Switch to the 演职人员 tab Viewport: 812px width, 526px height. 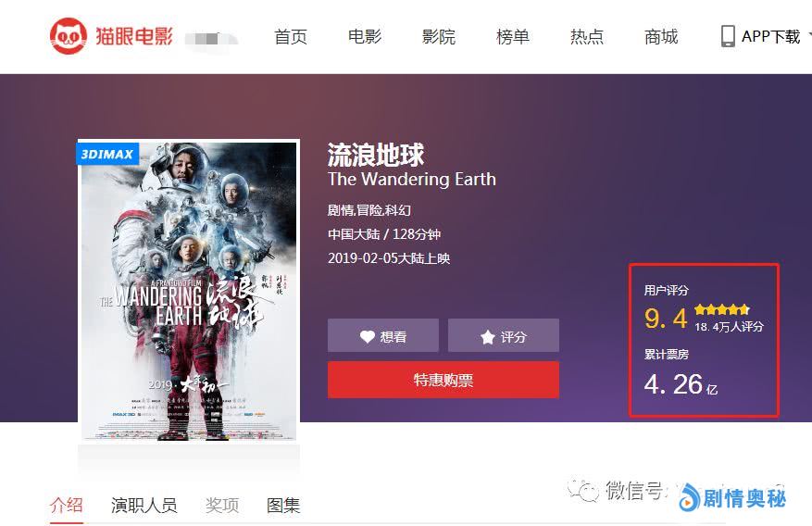[144, 505]
